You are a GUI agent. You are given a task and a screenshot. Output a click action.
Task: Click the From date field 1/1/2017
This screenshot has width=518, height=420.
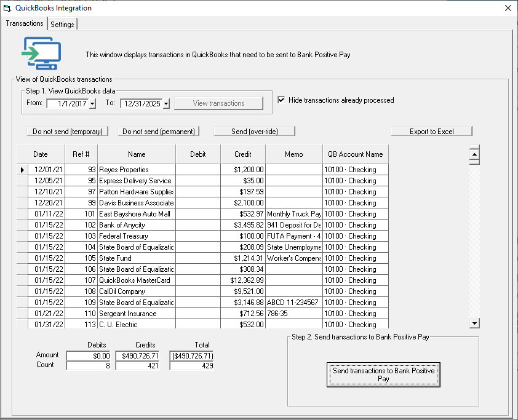pos(68,104)
